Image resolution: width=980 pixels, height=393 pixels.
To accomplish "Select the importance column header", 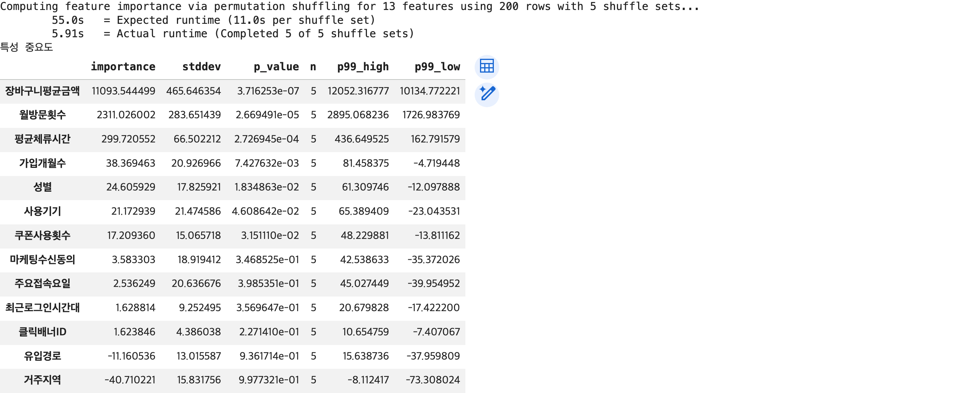I will (123, 67).
